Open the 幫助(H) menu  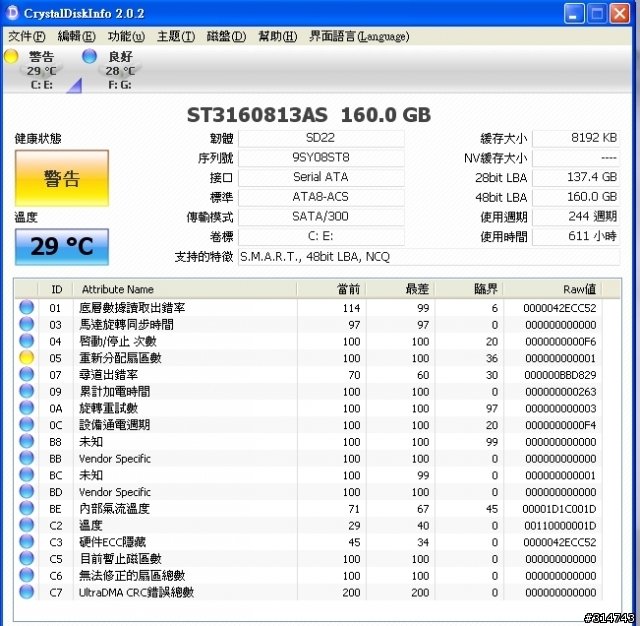pyautogui.click(x=278, y=36)
